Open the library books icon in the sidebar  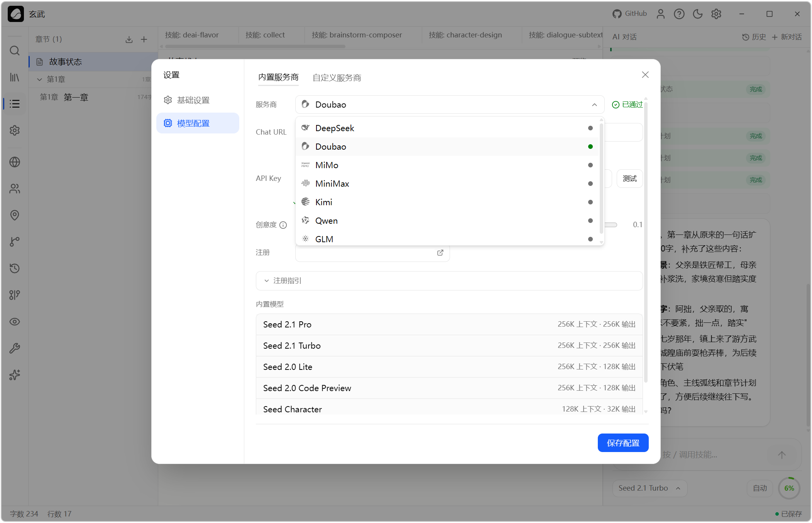[15, 78]
